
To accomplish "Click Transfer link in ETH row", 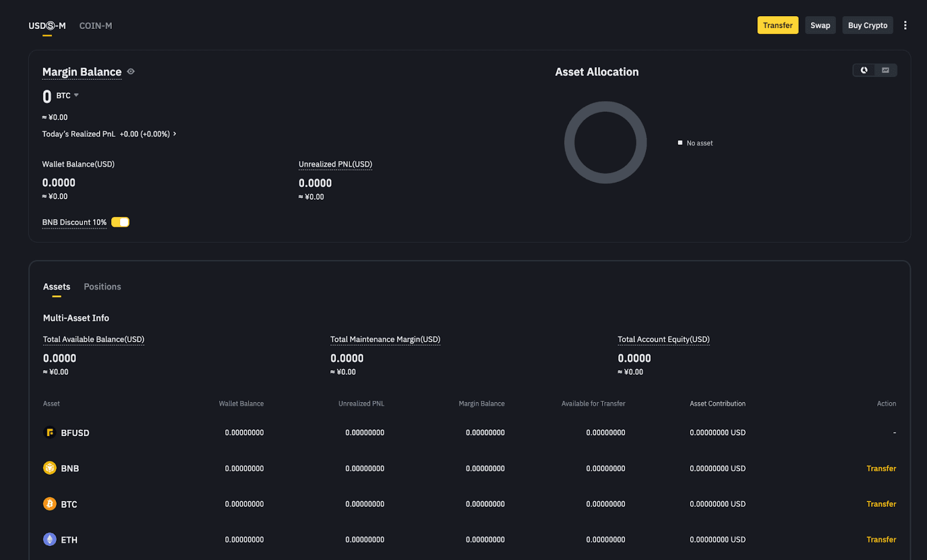I will [x=881, y=540].
